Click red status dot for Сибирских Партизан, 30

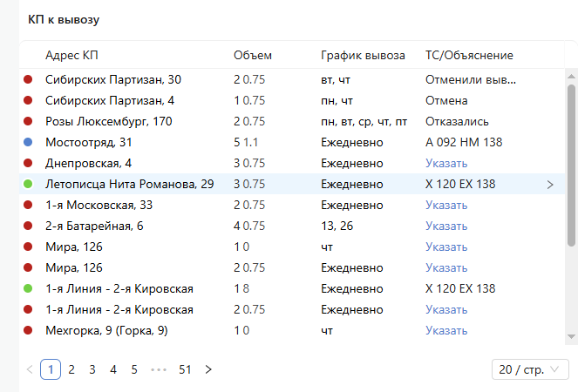click(28, 79)
